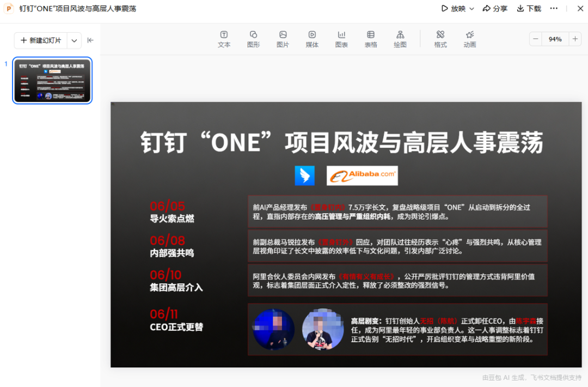Click the document title in header

point(78,8)
